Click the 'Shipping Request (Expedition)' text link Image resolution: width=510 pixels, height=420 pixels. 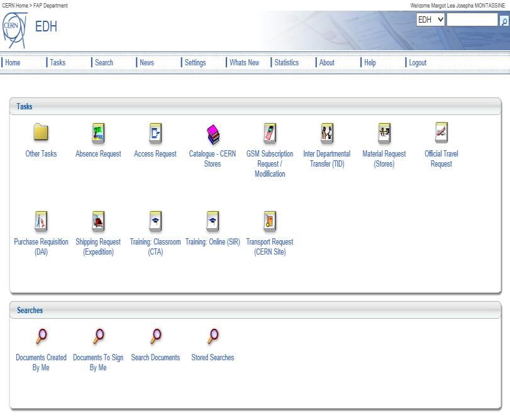point(98,246)
